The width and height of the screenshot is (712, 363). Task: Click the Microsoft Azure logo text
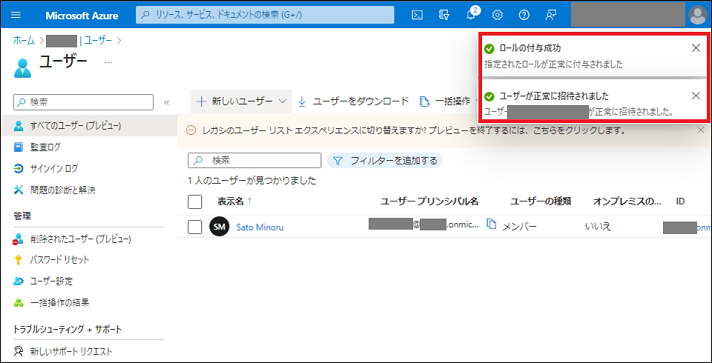coord(82,15)
